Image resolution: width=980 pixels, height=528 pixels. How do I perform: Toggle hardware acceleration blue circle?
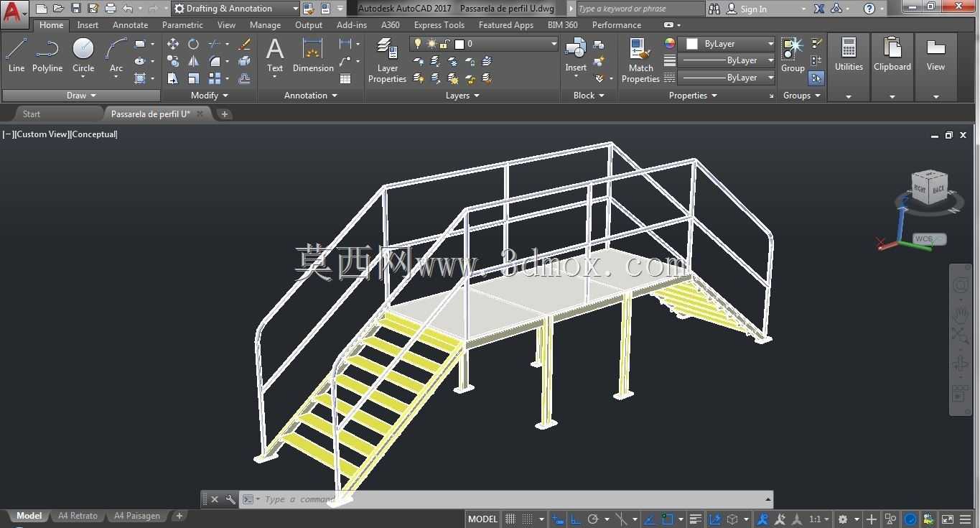910,519
